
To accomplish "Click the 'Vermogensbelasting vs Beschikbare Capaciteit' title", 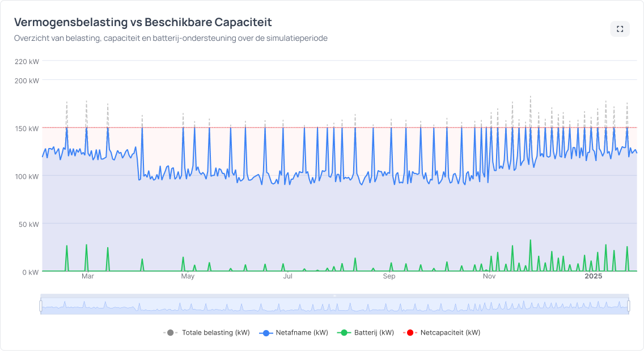I will pos(143,23).
